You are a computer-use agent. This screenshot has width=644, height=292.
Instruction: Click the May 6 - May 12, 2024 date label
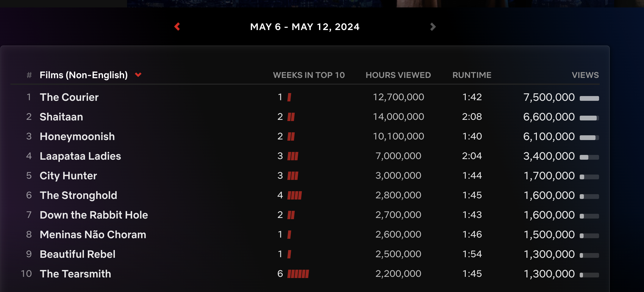(x=305, y=27)
